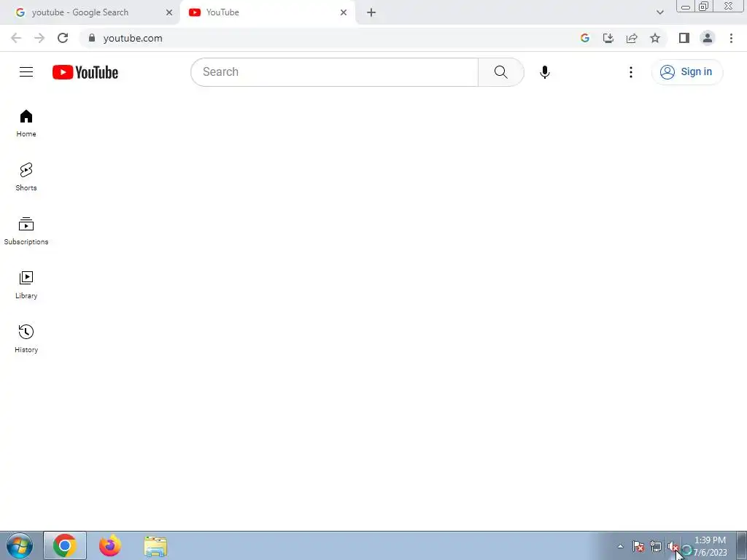Viewport: 747px width, 560px height.
Task: Open a new tab with plus button
Action: pyautogui.click(x=371, y=12)
